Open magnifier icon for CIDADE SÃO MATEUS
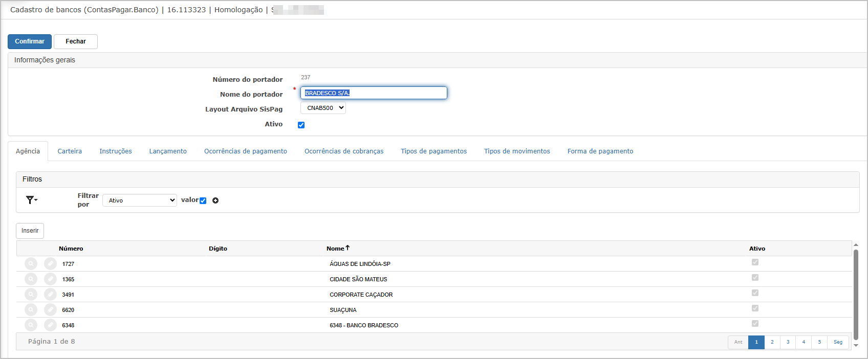This screenshot has width=868, height=359. pyautogui.click(x=31, y=279)
